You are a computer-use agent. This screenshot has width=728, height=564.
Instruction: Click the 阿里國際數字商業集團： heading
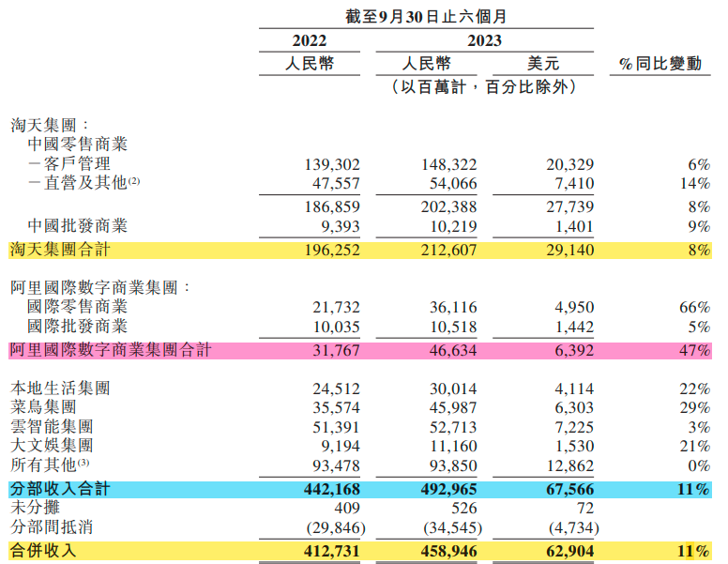click(x=99, y=287)
